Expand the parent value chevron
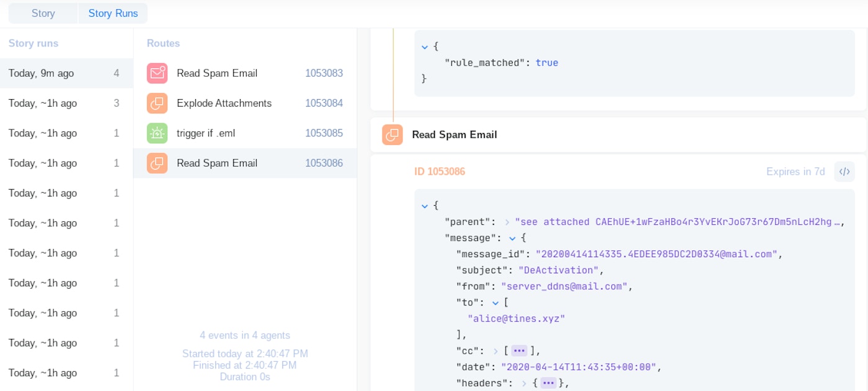This screenshot has width=868, height=391. (507, 222)
